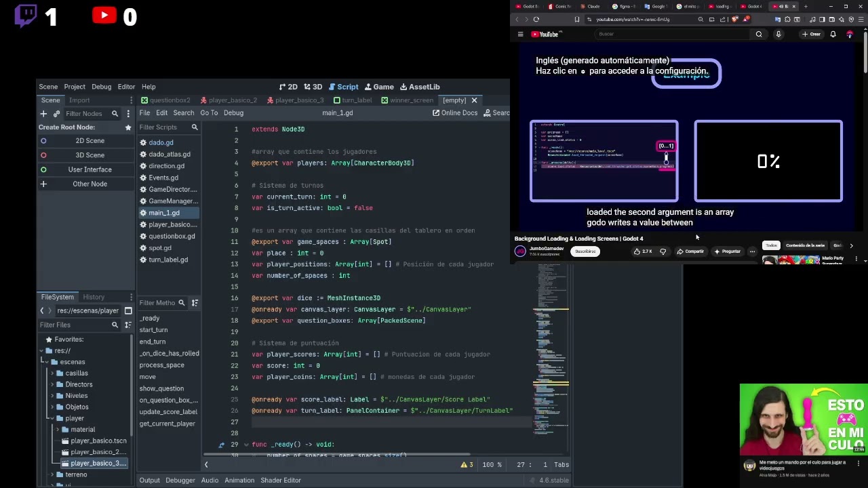
Task: Click signal connection icon at line 29
Action: (221, 445)
